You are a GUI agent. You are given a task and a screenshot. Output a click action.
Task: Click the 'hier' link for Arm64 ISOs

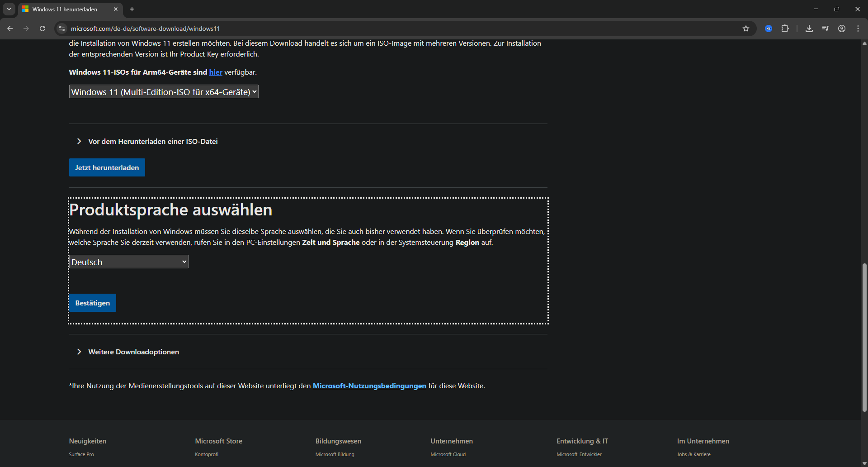[216, 72]
